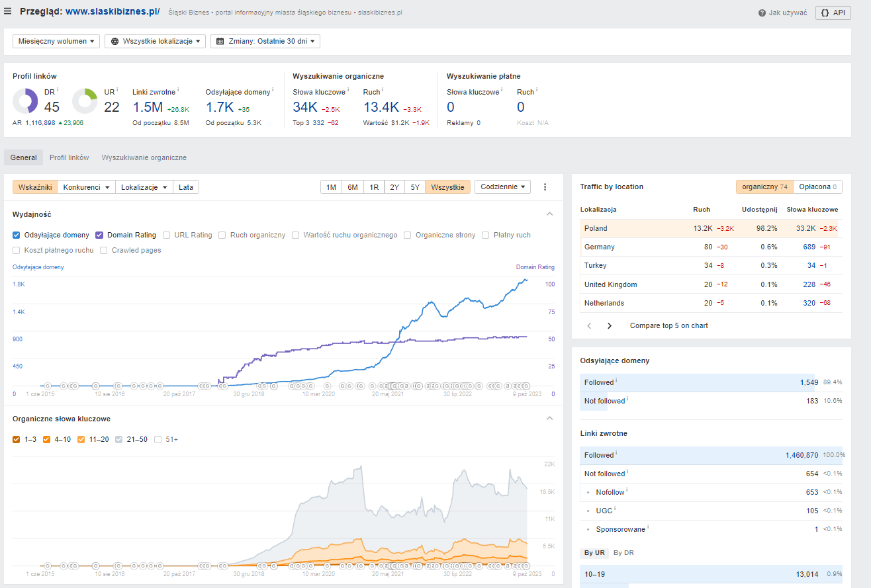Select the 6M time range
This screenshot has height=588, width=871.
[353, 187]
